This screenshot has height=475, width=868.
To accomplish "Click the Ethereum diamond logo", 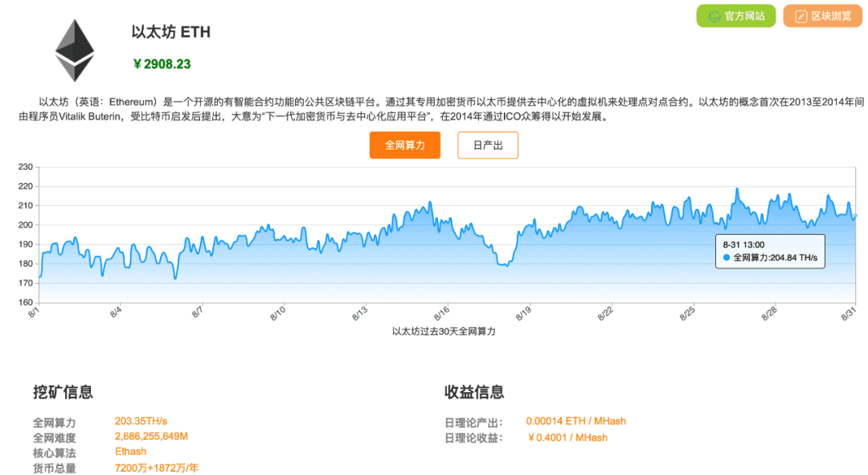I will click(75, 51).
